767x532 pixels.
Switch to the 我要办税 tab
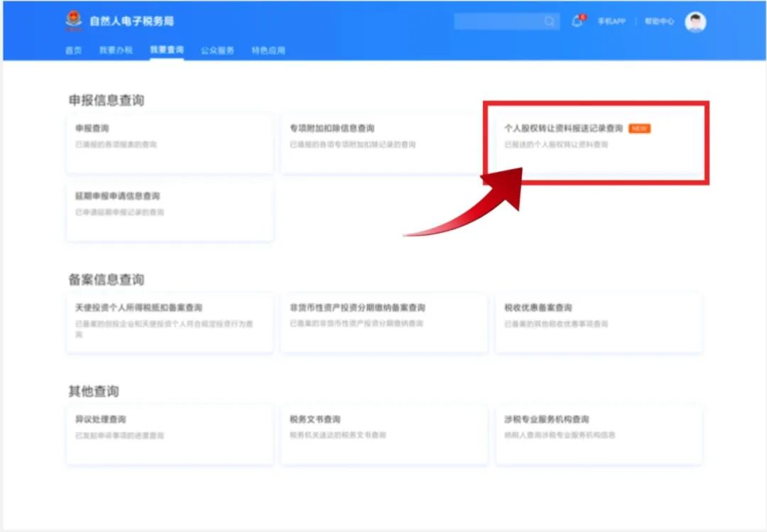116,50
